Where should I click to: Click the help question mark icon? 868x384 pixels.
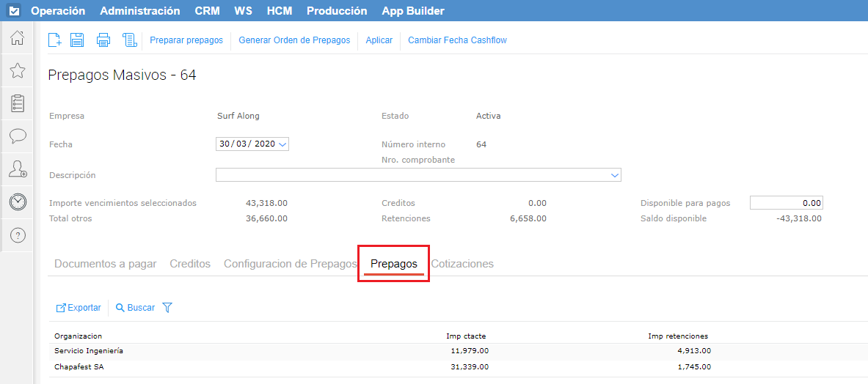(x=18, y=235)
